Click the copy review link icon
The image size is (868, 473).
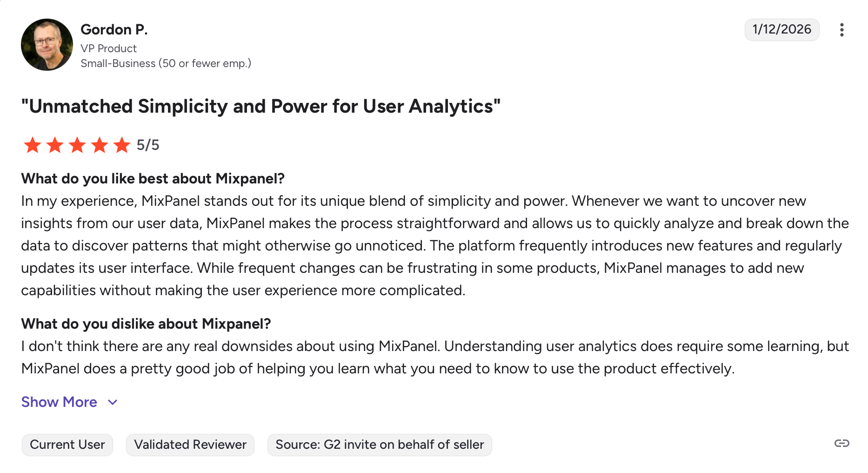pyautogui.click(x=841, y=443)
